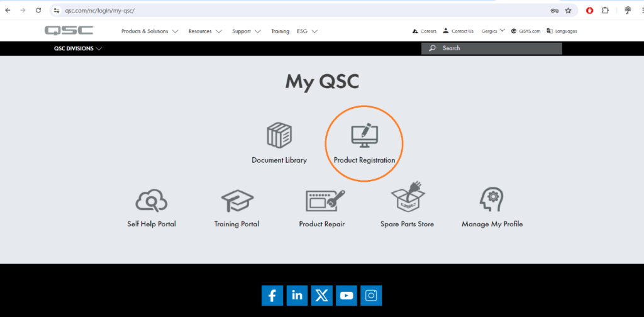644x317 pixels.
Task: Open the Spare Parts Store box icon
Action: coord(408,197)
